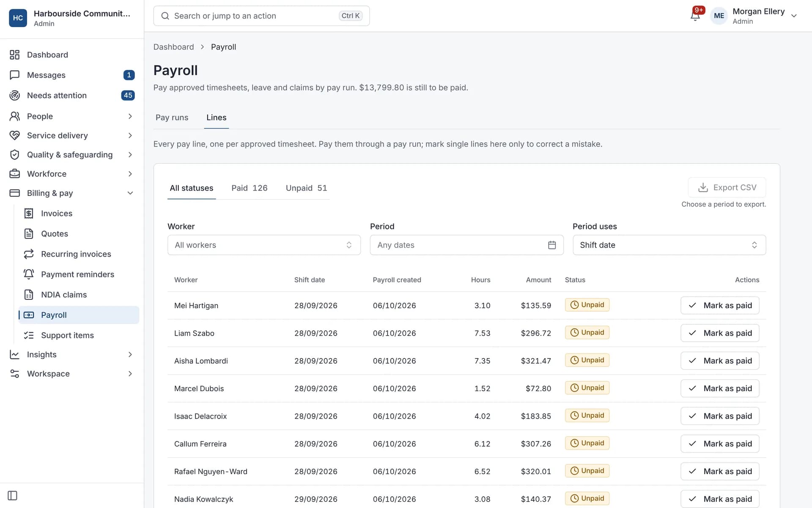Open the notifications bell icon
812x508 pixels.
694,16
